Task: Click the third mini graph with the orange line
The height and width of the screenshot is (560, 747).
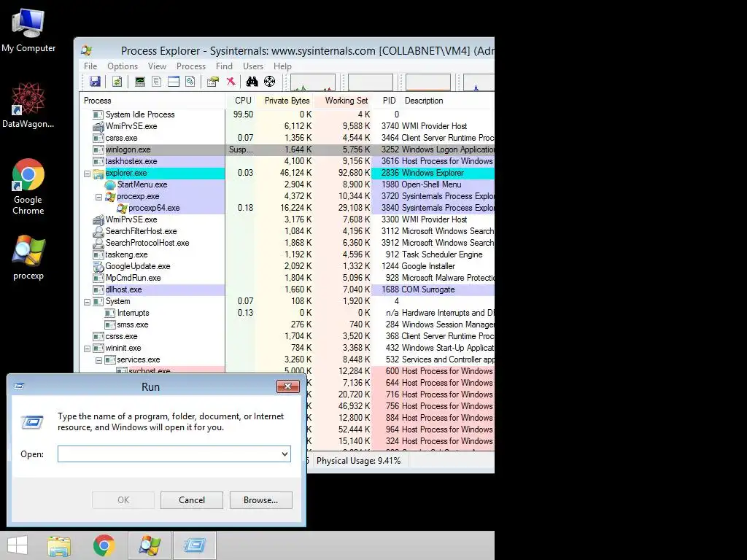Action: click(427, 82)
